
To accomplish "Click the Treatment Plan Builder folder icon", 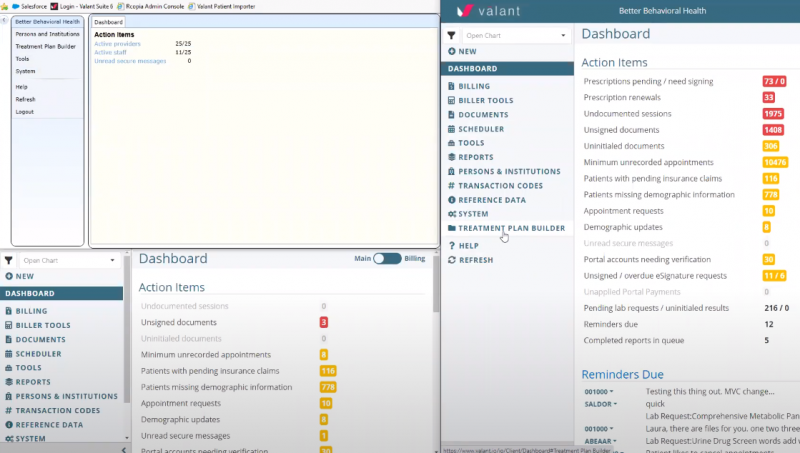I will click(x=452, y=228).
